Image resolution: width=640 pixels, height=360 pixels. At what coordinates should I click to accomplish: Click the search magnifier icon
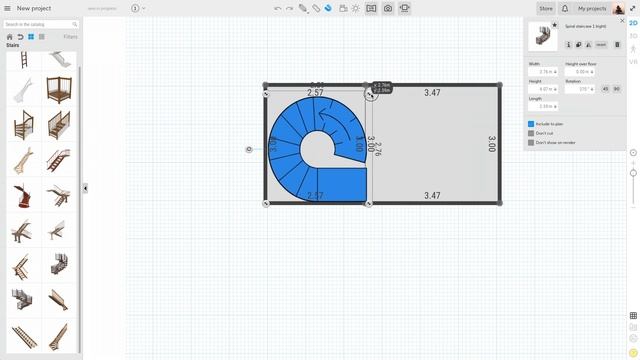click(x=75, y=24)
